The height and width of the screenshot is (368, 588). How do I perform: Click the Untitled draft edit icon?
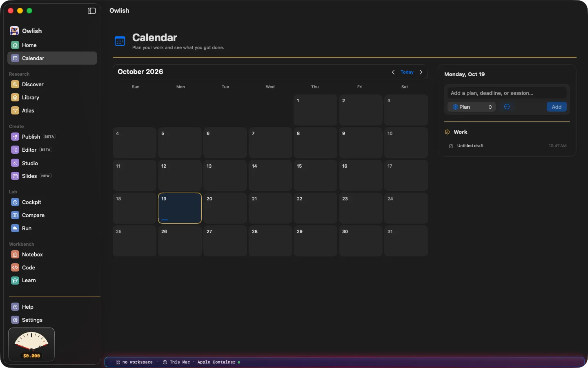[451, 146]
